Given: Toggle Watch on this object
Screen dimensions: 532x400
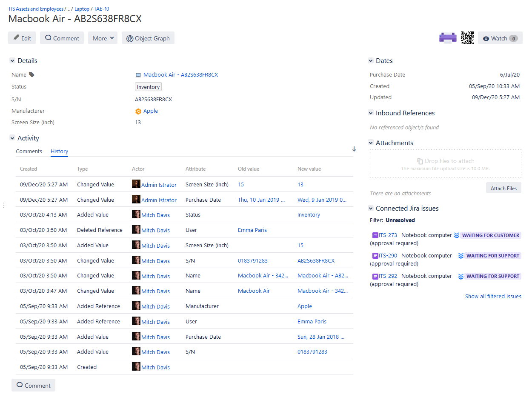Looking at the screenshot, I should coord(500,38).
